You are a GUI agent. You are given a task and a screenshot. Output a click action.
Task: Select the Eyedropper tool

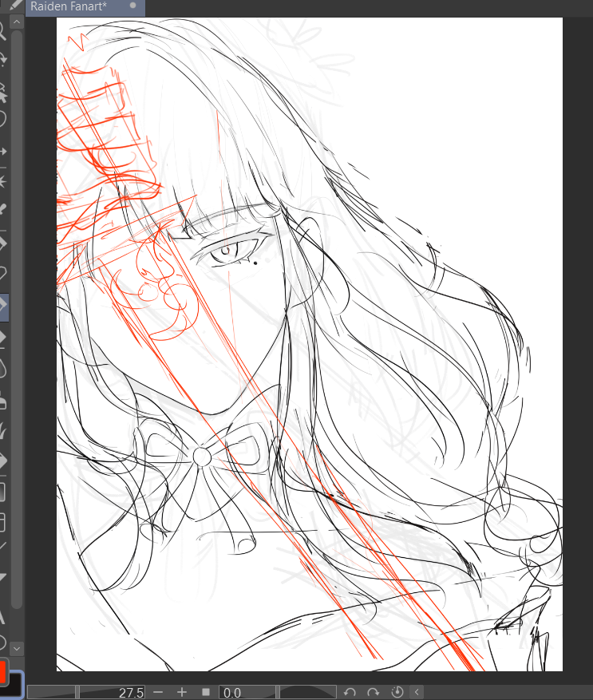pyautogui.click(x=2, y=209)
